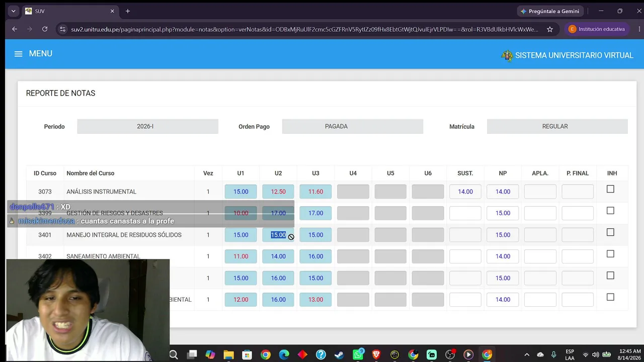The image size is (644, 362).
Task: Click the NP column header
Action: [x=503, y=173]
